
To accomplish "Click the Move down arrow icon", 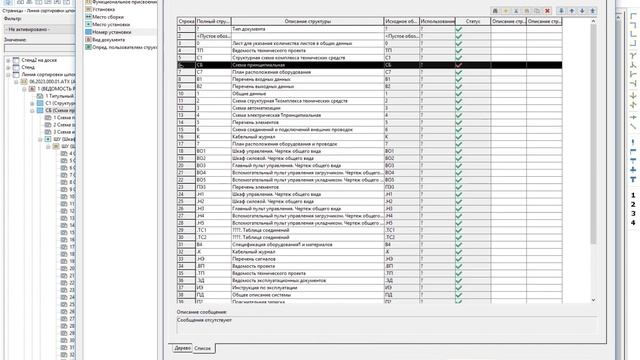I will pos(582,11).
